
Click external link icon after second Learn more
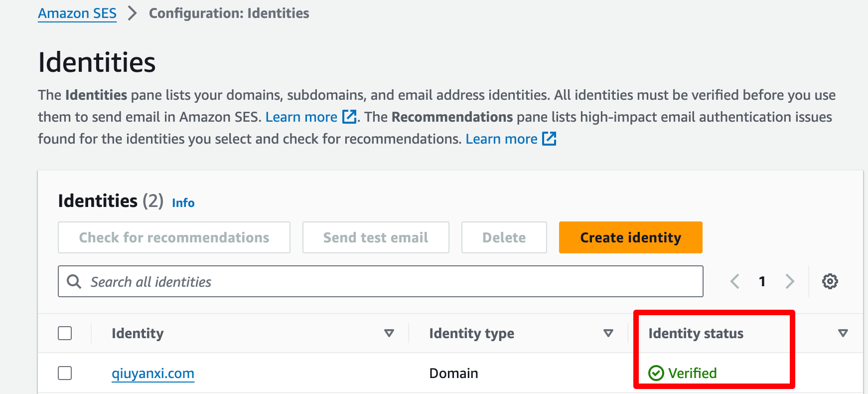(549, 139)
